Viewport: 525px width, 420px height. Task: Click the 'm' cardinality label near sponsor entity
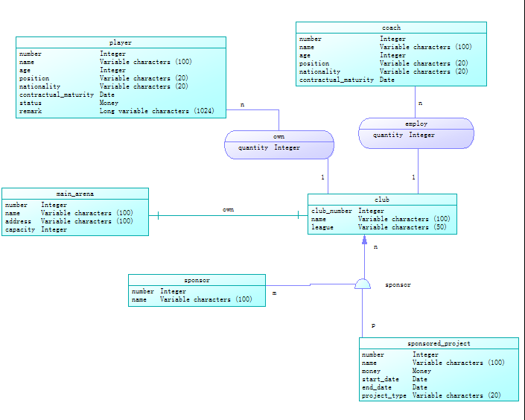275,293
